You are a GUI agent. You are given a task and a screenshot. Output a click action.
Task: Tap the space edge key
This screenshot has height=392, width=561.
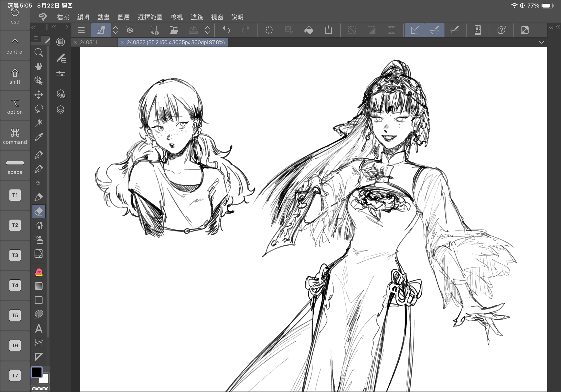tap(15, 166)
